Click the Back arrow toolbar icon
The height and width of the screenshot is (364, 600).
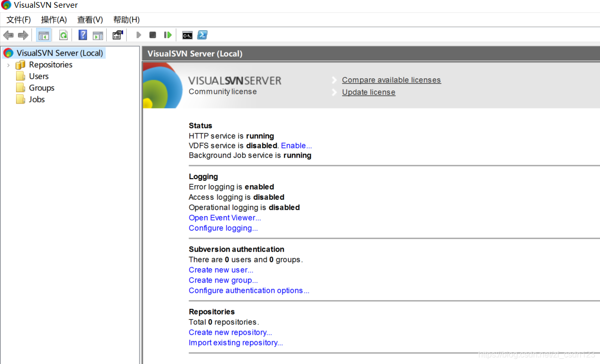(x=8, y=35)
